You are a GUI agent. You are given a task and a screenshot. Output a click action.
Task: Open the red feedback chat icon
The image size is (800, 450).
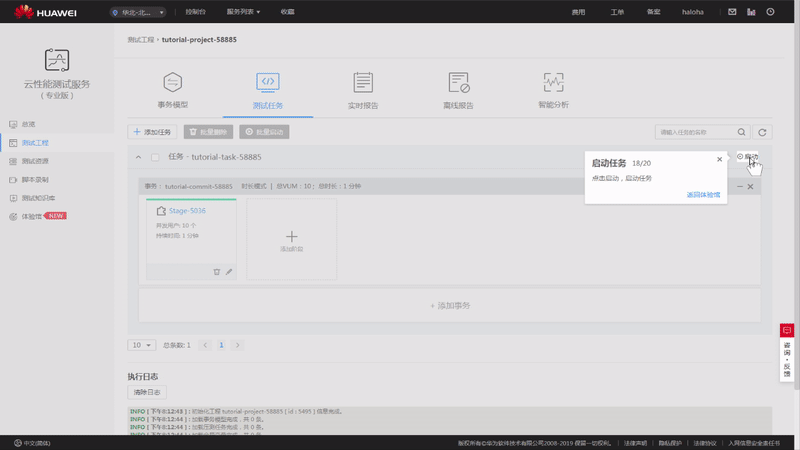(x=787, y=331)
